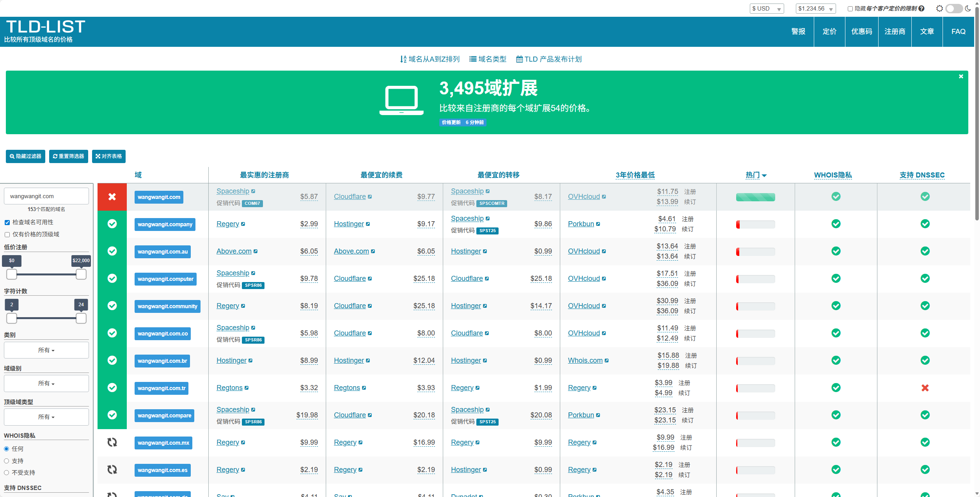Click the green availability checkmark for wangwangit.company

coord(112,224)
